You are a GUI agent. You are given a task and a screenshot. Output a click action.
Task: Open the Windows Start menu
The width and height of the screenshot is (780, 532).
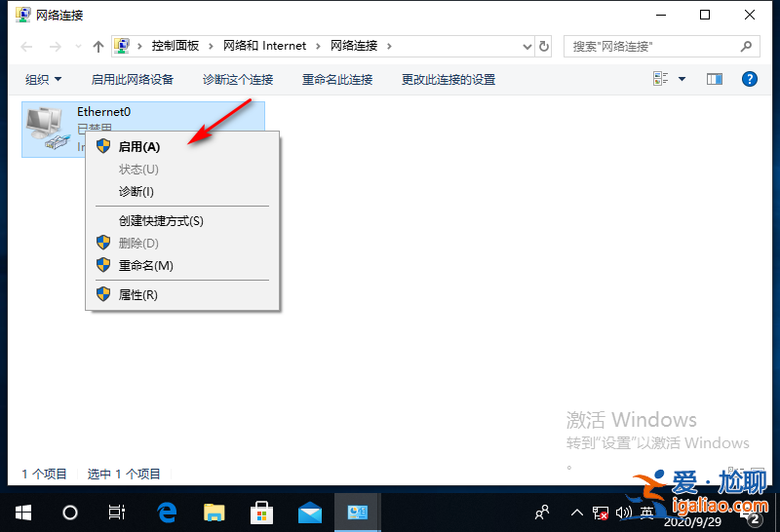point(22,513)
